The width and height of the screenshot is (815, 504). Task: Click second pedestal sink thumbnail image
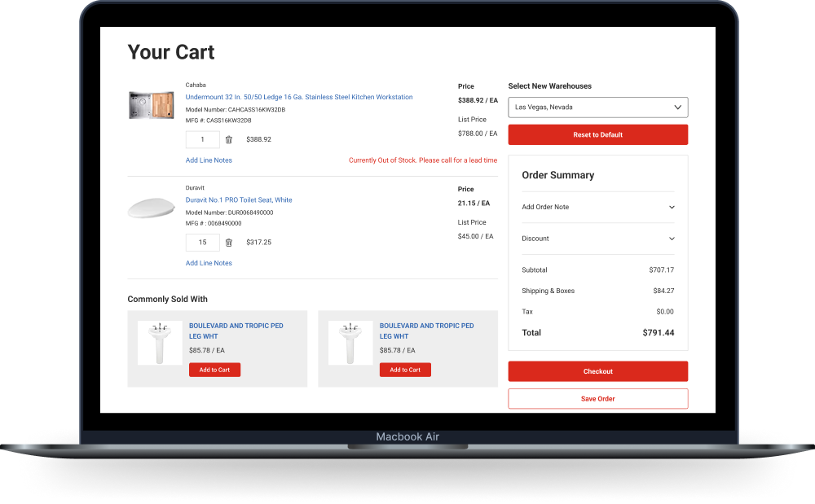click(x=350, y=343)
